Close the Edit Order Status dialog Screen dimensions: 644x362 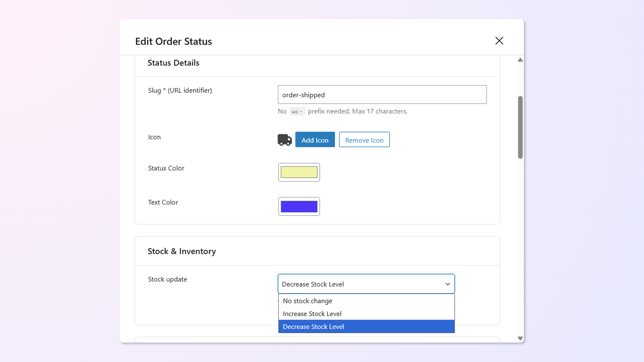[499, 41]
